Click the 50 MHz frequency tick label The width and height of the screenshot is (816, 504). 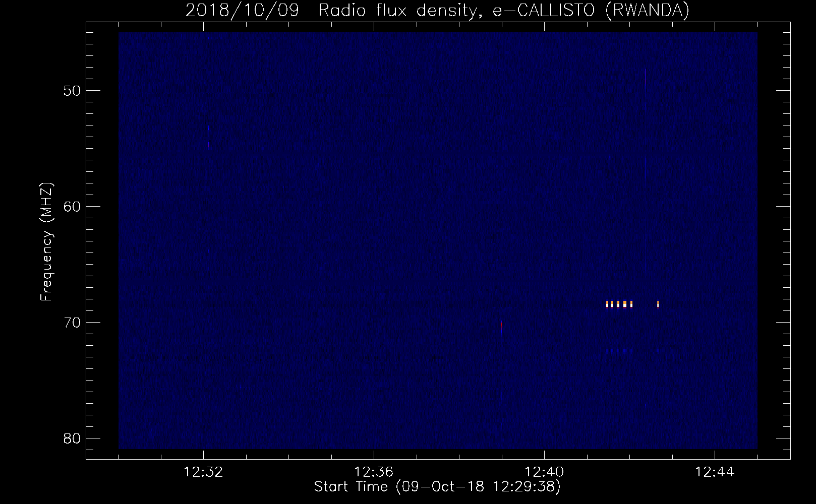tap(73, 91)
